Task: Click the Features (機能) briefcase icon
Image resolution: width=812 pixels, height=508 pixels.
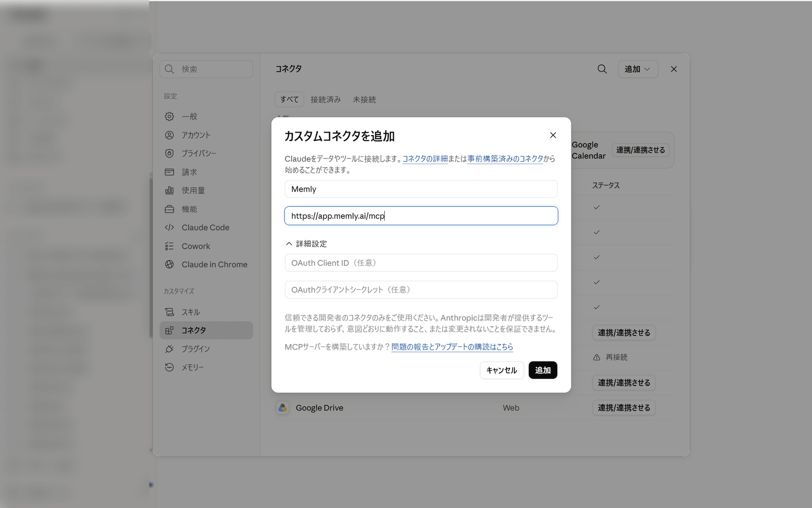Action: 170,209
